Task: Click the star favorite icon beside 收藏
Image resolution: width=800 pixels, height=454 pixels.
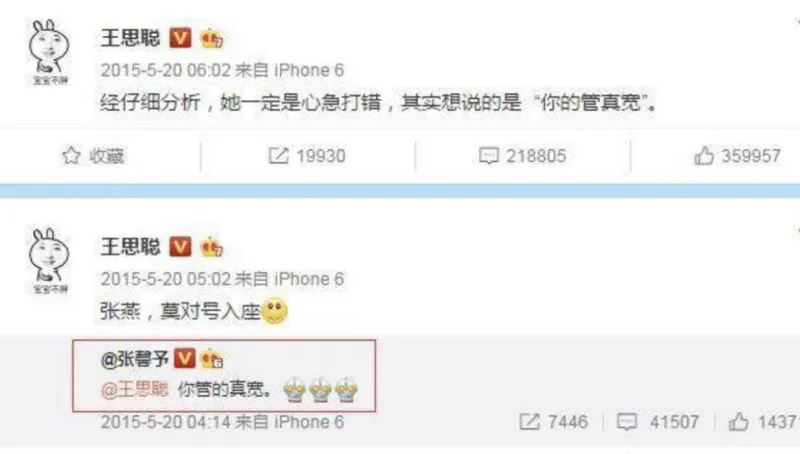Action: [x=71, y=156]
